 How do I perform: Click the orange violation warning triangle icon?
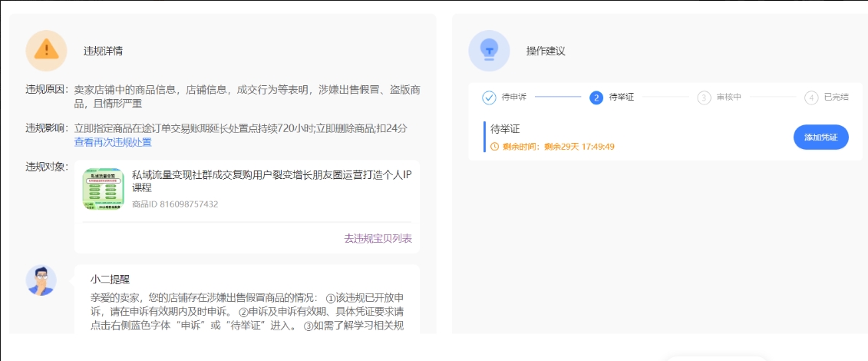(x=46, y=51)
